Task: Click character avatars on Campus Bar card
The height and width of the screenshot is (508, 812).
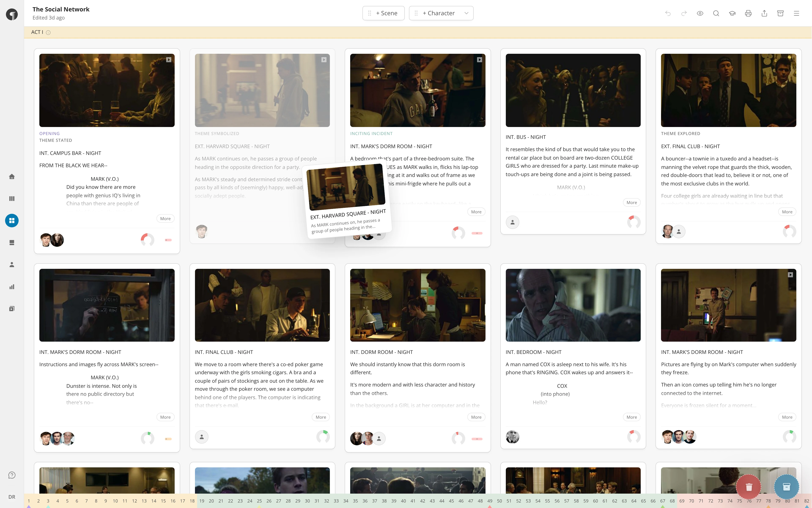Action: pos(52,240)
